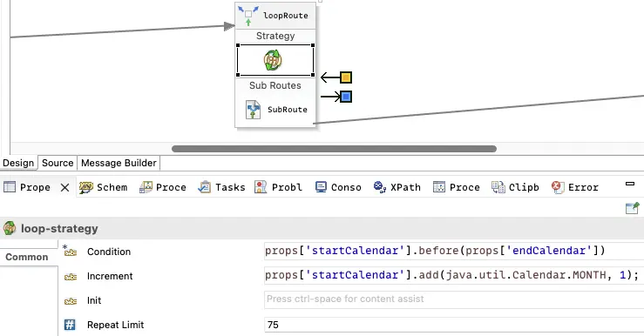This screenshot has height=336, width=644.
Task: Open the Process view tab beside Schema
Action: 163,187
